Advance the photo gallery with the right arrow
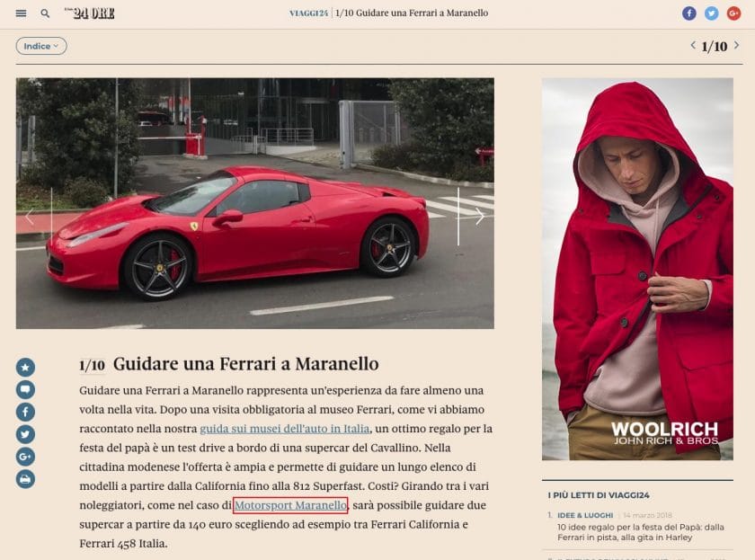 click(478, 217)
